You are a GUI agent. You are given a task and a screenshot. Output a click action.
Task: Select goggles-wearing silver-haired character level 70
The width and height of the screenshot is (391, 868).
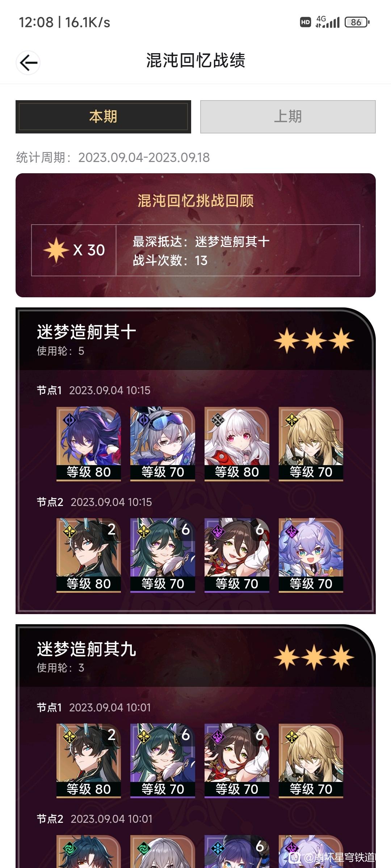coord(163,444)
